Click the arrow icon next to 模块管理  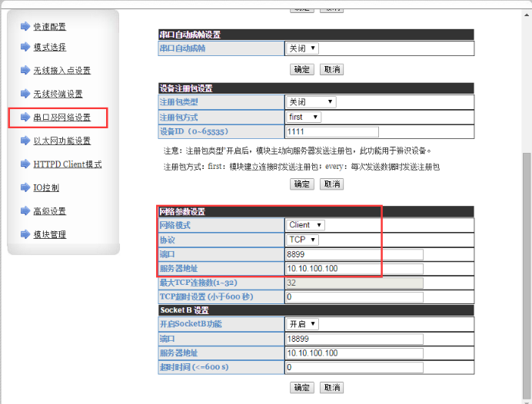click(x=25, y=234)
